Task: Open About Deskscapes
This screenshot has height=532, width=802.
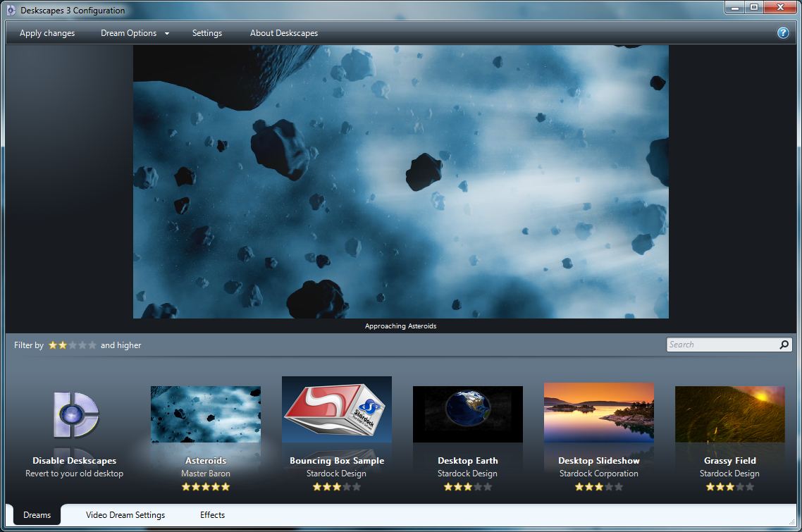Action: [284, 33]
